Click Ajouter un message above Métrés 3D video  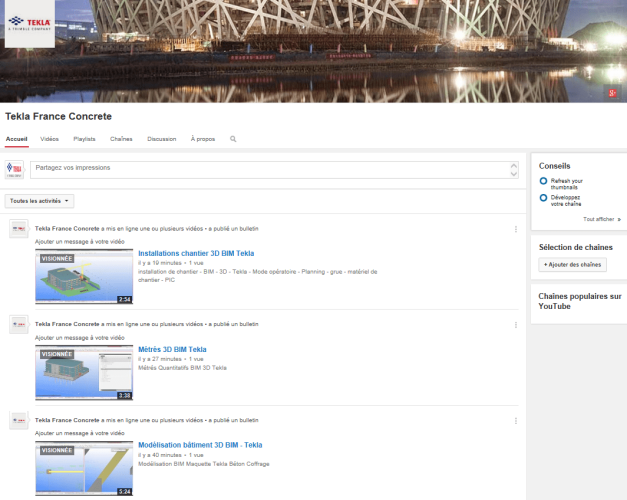click(80, 338)
